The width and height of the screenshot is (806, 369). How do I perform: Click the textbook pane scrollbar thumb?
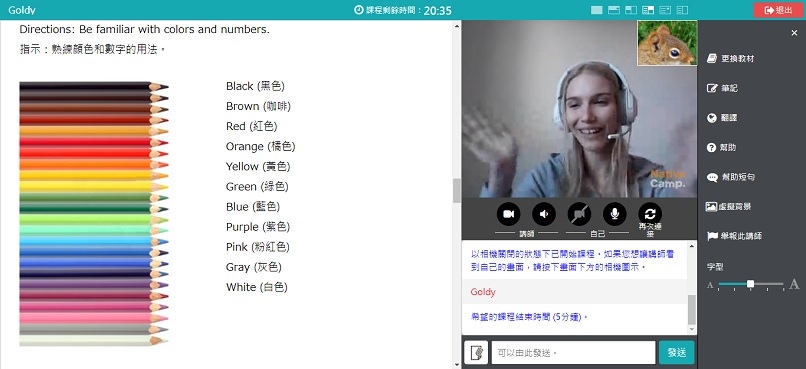[456, 191]
